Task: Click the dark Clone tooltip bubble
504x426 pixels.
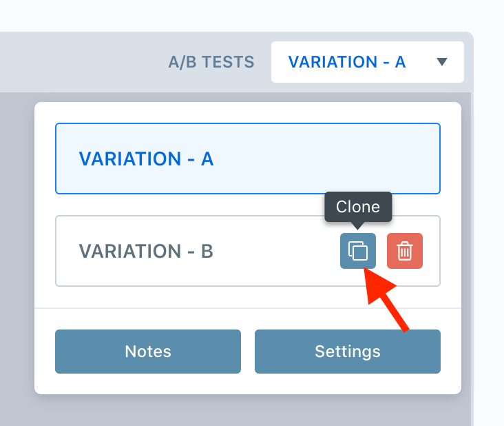Action: 358,207
